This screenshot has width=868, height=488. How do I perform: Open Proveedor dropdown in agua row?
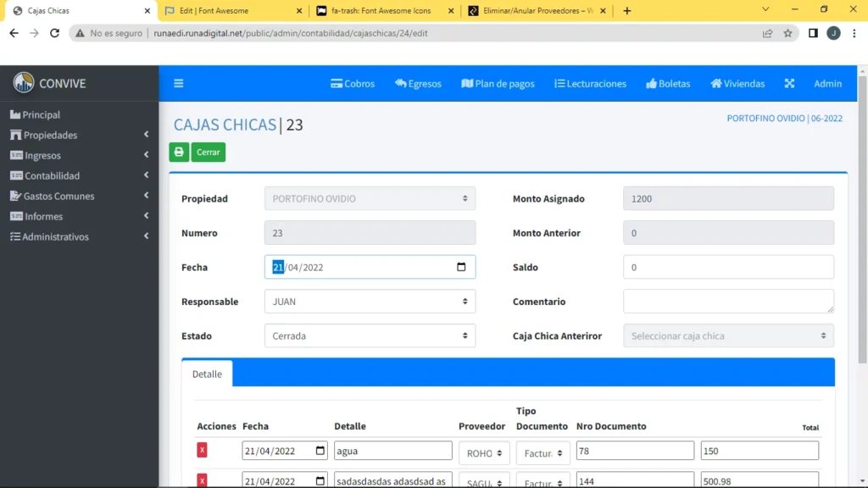pyautogui.click(x=484, y=453)
